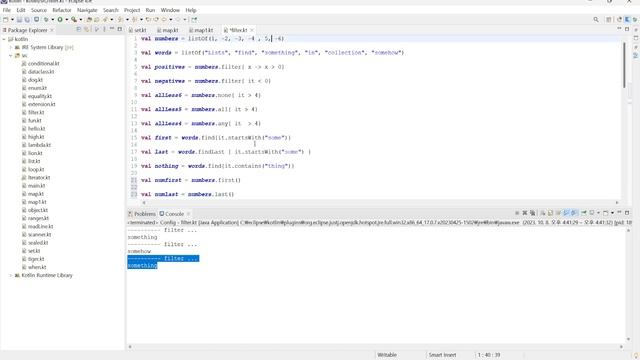This screenshot has width=640, height=360.
Task: Collapse all in Package Explorer toolbar
Action: click(x=78, y=29)
